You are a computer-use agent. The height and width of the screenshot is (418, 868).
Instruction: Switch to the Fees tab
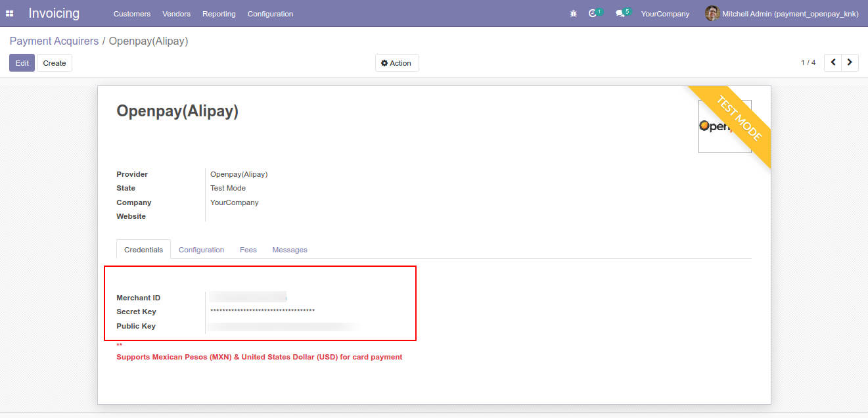coord(248,250)
